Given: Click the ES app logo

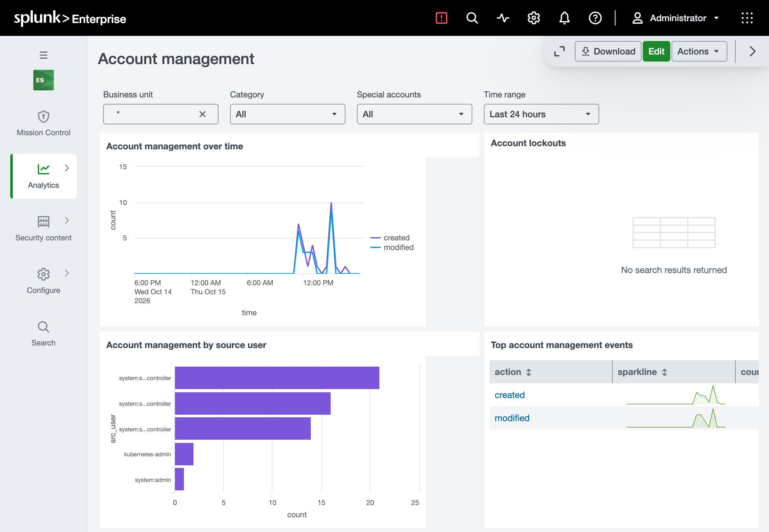Looking at the screenshot, I should coord(43,80).
